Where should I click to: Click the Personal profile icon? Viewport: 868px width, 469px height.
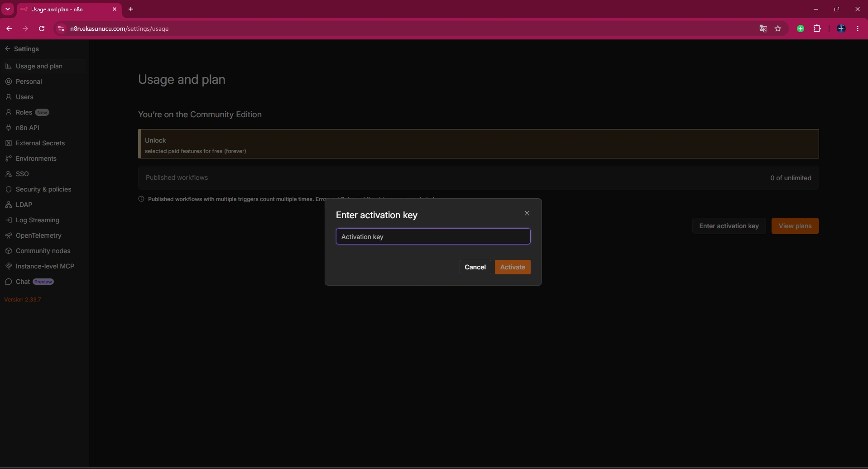pos(8,81)
